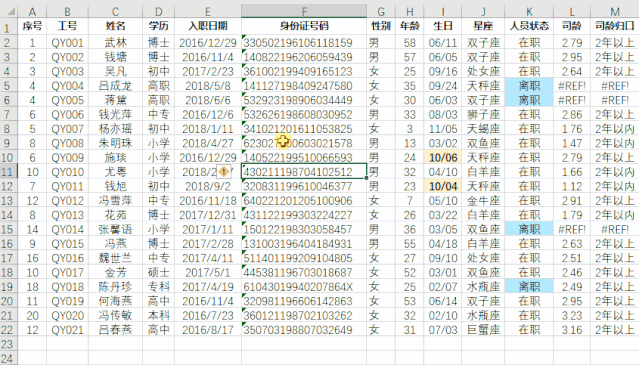Open the error warning smart tag icon
The height and width of the screenshot is (365, 639).
point(224,172)
